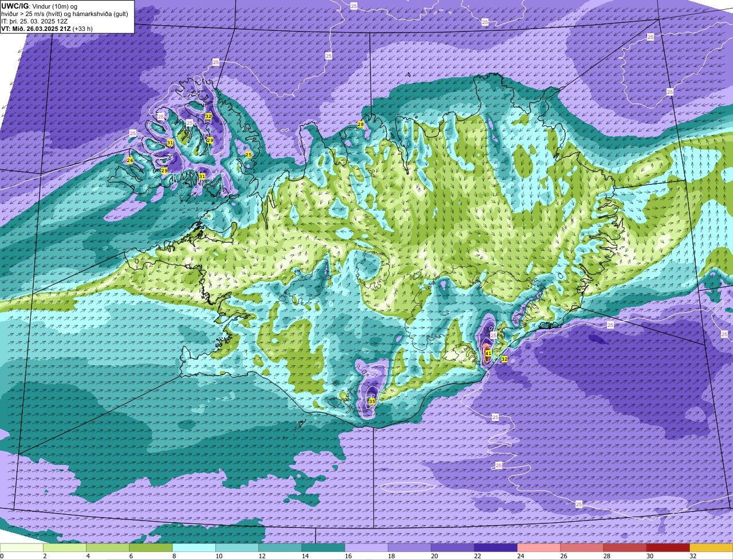Screen dimensions: 733x560
Task: Click the 0–2 m/s palest yellow legend swatch
Action: coord(22,547)
